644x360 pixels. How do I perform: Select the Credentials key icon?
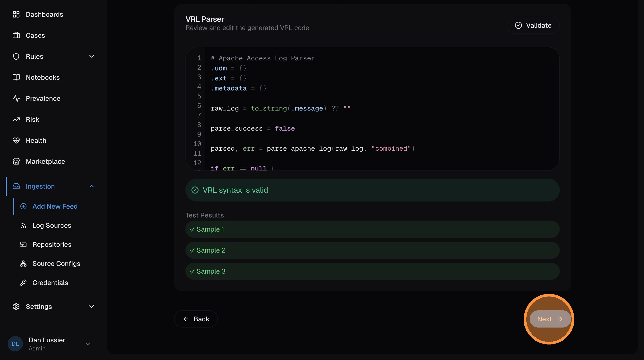pos(23,283)
